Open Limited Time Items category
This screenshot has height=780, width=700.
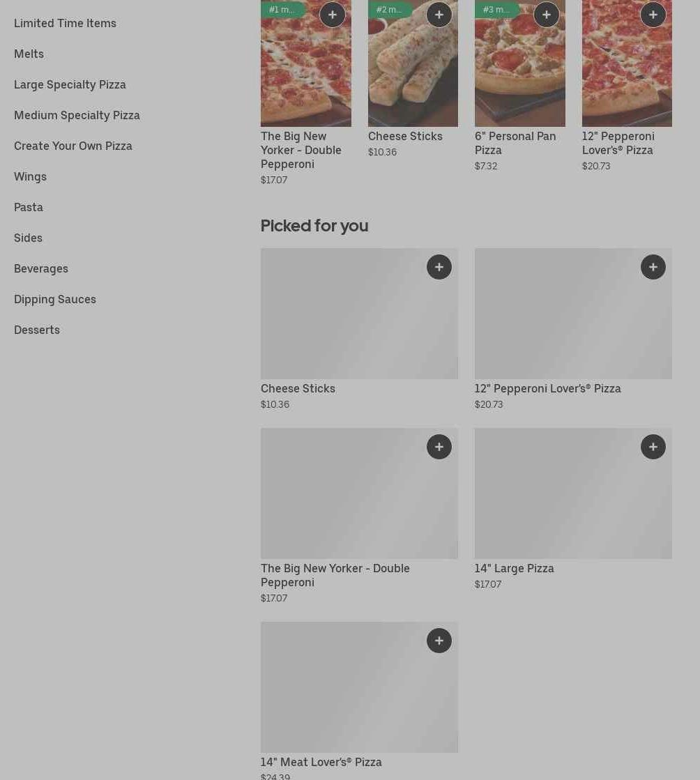[x=65, y=23]
